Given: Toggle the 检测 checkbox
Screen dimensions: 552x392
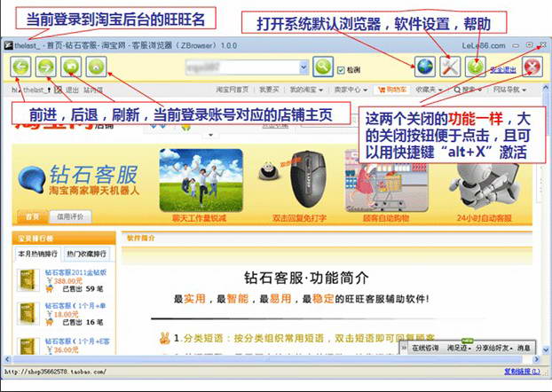Looking at the screenshot, I should pos(341,70).
